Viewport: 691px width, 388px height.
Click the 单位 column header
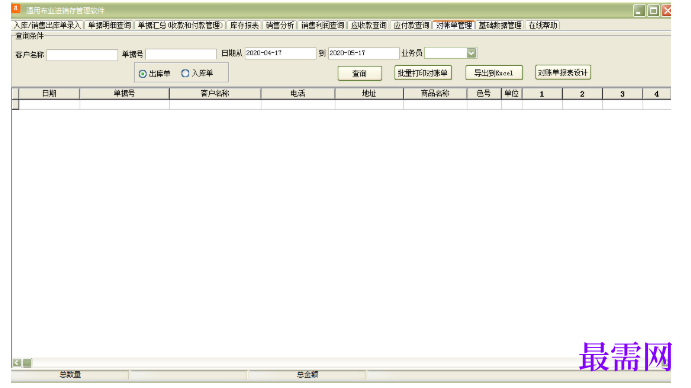coord(512,93)
